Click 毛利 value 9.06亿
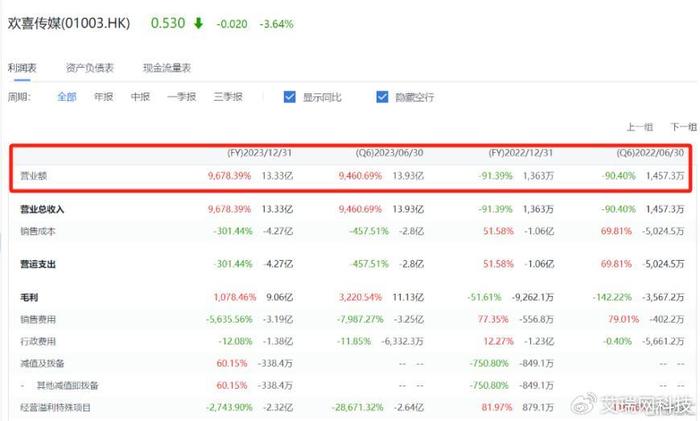The height and width of the screenshot is (421, 700). 279,297
